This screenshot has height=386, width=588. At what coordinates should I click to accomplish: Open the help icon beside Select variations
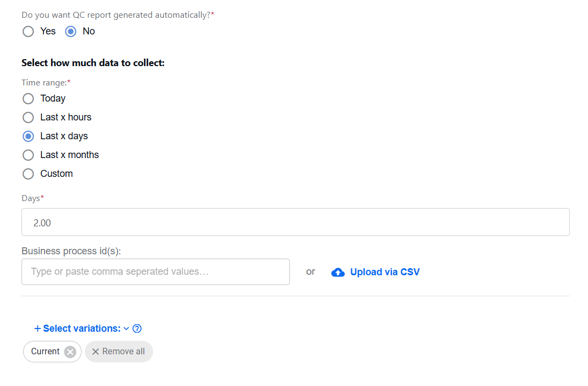click(137, 328)
